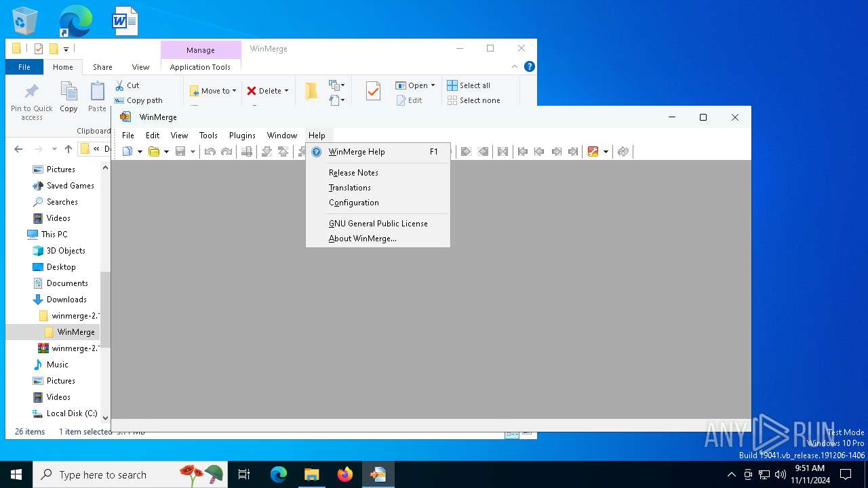Open the WinMerge Window menu
The width and height of the screenshot is (868, 488).
(282, 136)
